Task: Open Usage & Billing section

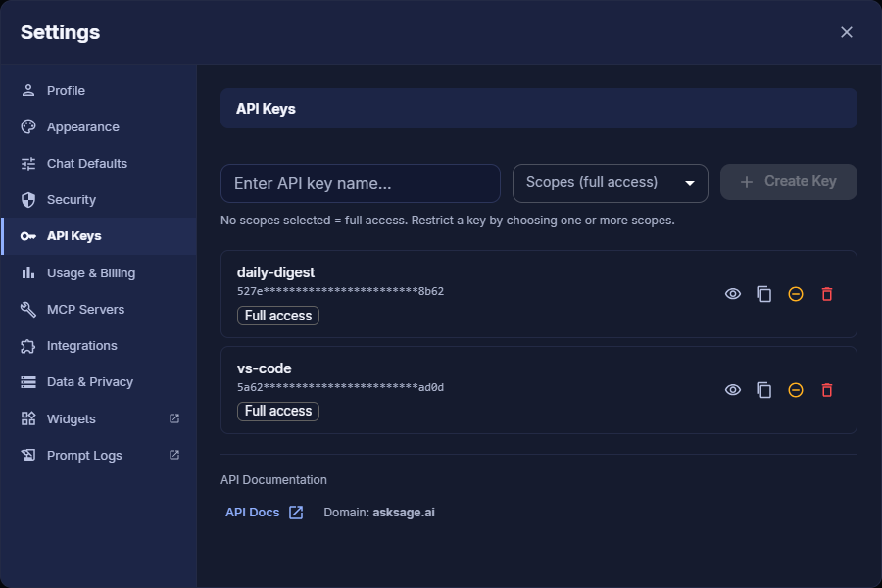Action: 98,272
